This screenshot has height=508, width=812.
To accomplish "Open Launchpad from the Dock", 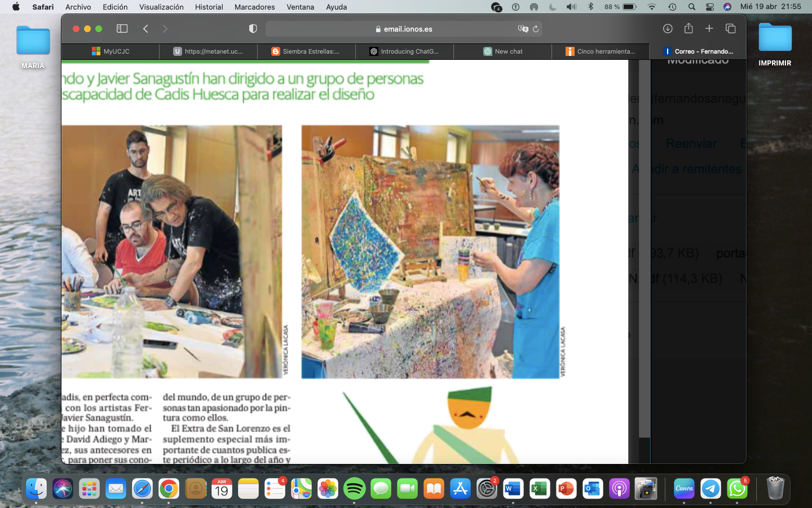I will [89, 489].
